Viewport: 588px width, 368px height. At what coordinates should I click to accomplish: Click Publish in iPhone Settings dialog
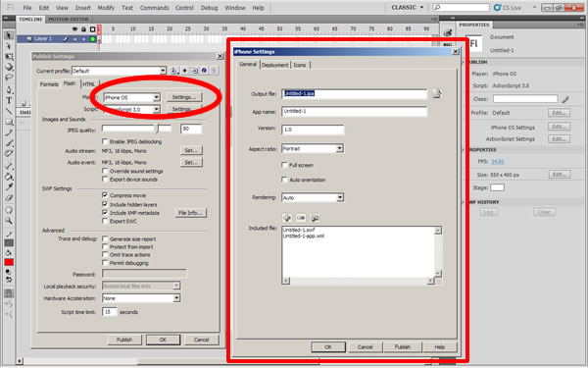tap(403, 347)
